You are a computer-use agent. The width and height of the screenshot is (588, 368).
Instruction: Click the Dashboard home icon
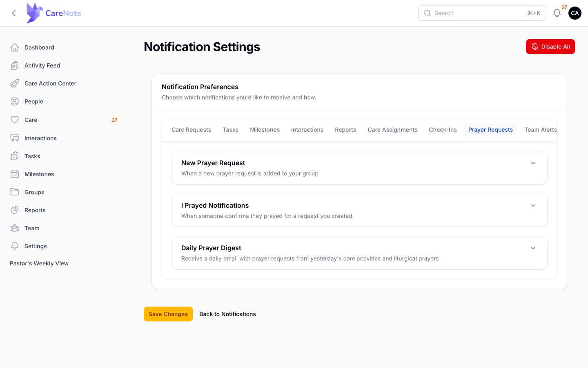(15, 47)
